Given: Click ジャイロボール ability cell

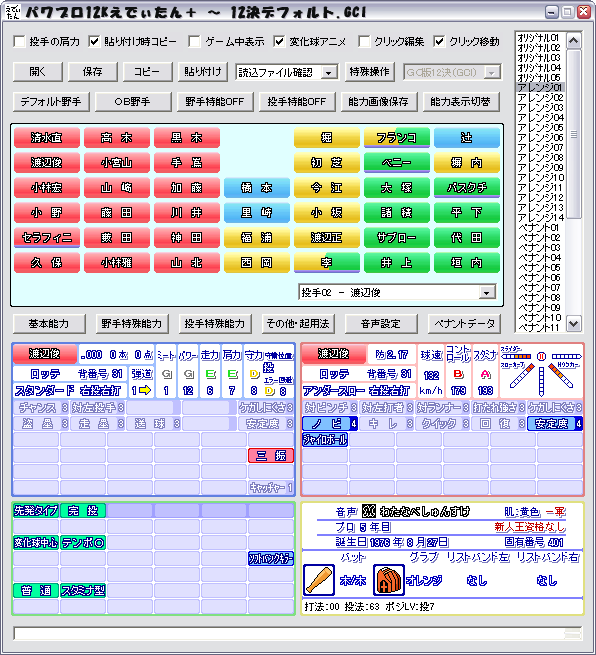Looking at the screenshot, I should point(325,439).
